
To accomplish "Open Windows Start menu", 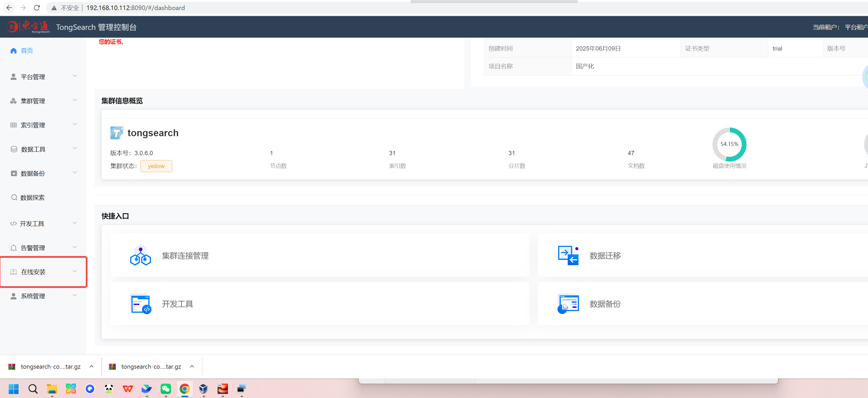I will pos(14,389).
